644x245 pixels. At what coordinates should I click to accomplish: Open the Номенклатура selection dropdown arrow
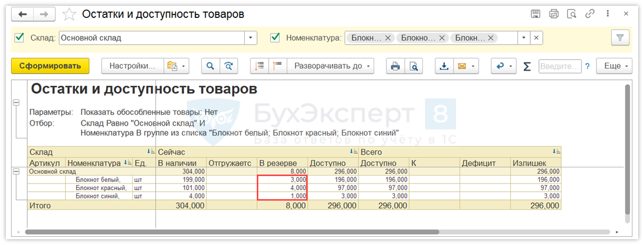(x=524, y=38)
